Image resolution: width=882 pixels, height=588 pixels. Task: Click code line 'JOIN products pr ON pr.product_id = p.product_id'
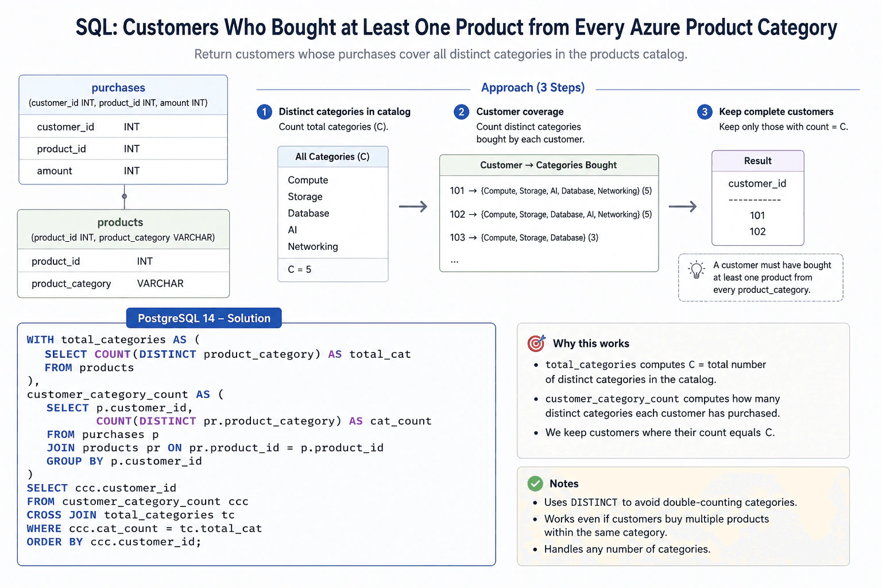215,448
